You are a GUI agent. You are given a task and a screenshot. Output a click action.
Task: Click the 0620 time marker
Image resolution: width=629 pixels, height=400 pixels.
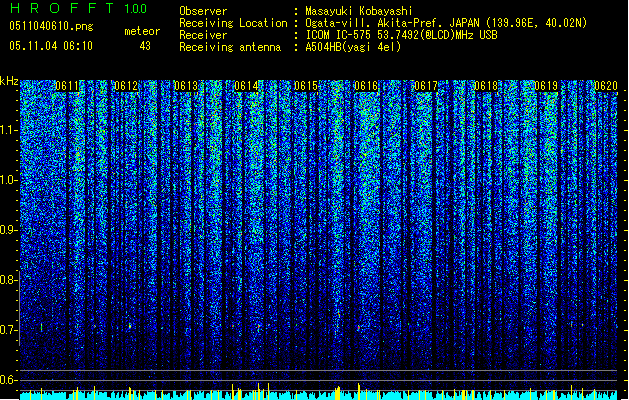pyautogui.click(x=606, y=86)
